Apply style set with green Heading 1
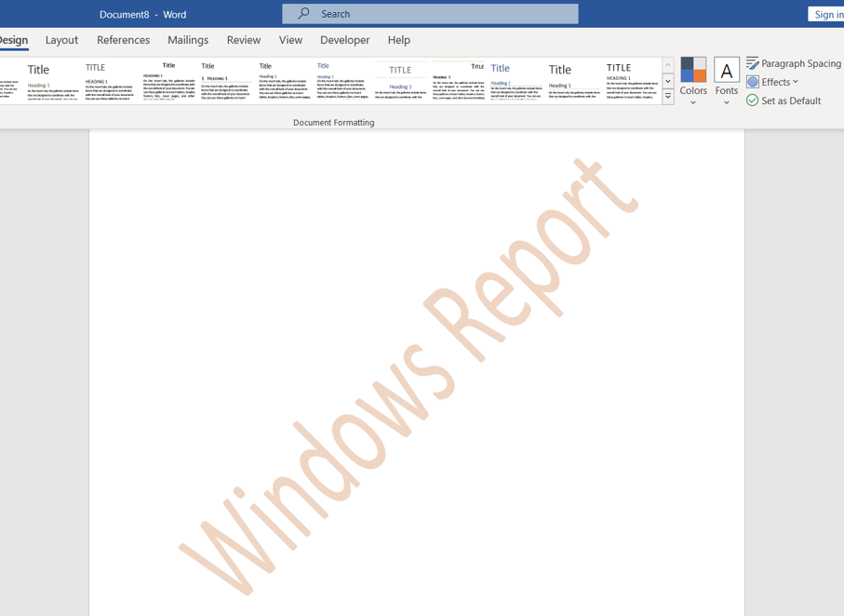 (53, 81)
